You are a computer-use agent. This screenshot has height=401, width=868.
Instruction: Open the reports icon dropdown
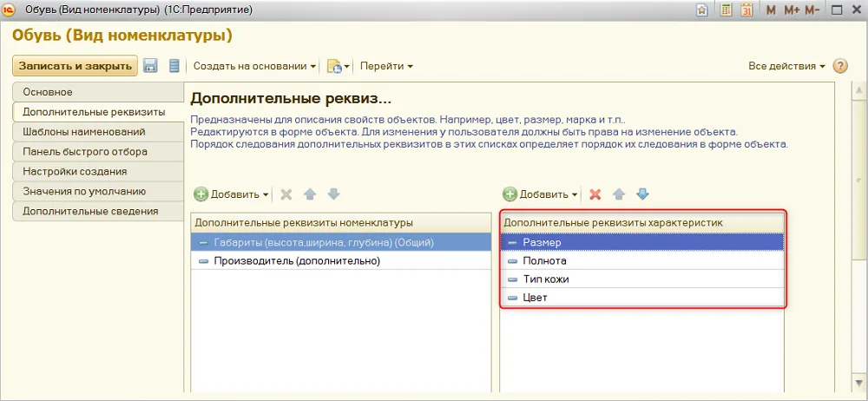pos(339,67)
